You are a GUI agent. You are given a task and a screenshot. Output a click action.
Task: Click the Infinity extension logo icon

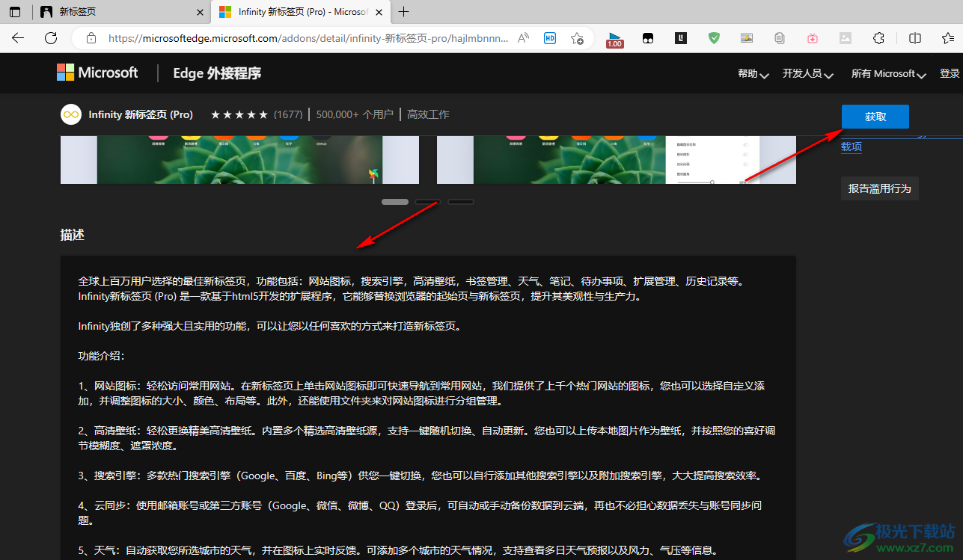click(70, 114)
